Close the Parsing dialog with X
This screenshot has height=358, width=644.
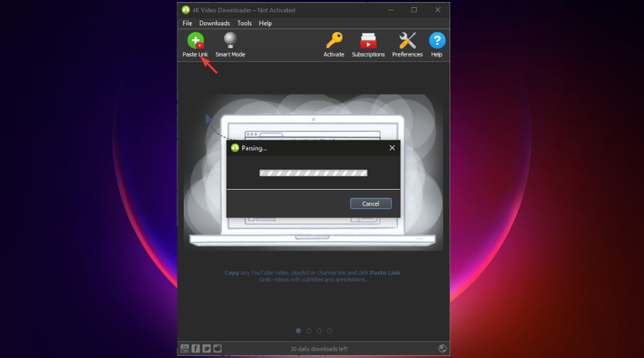click(392, 148)
